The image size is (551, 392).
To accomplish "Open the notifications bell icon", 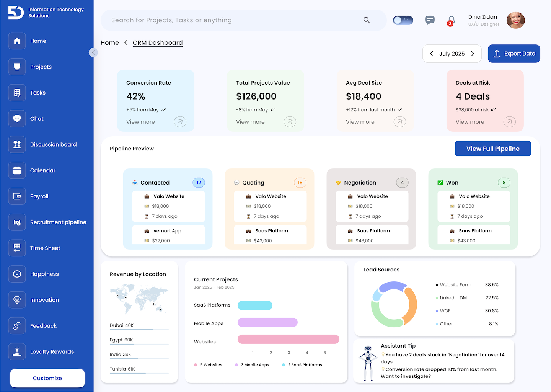I will [x=451, y=20].
